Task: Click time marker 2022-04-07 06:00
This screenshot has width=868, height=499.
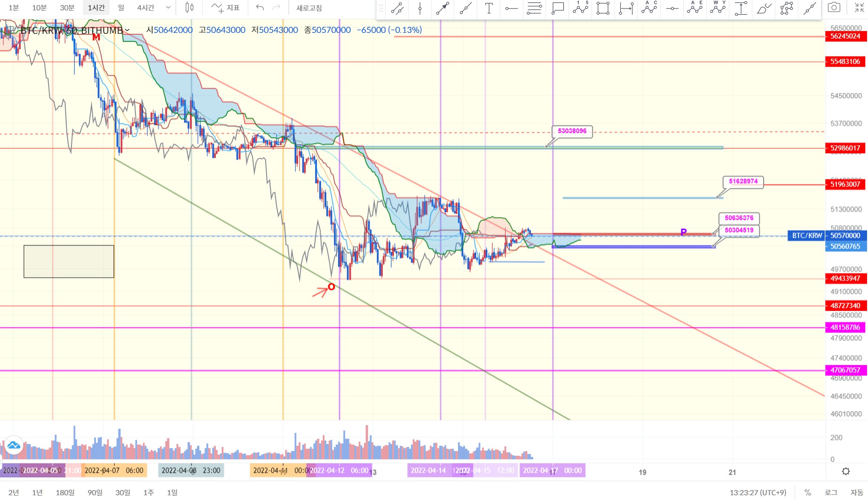Action: tap(114, 470)
